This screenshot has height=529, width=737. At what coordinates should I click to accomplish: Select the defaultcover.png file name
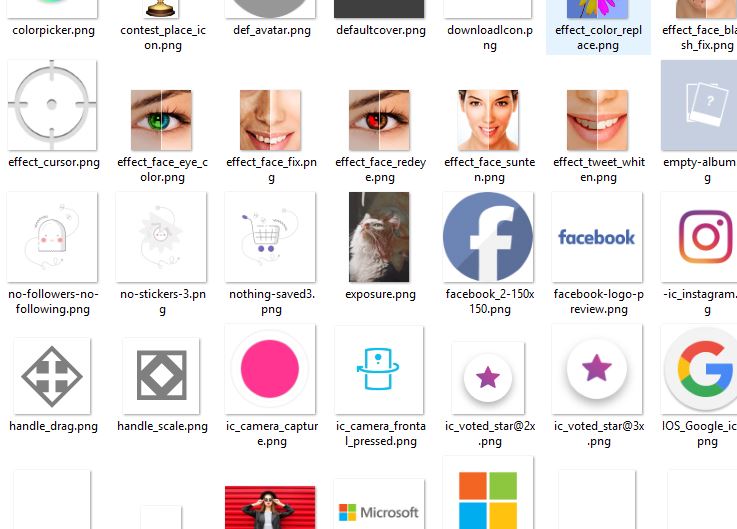381,30
